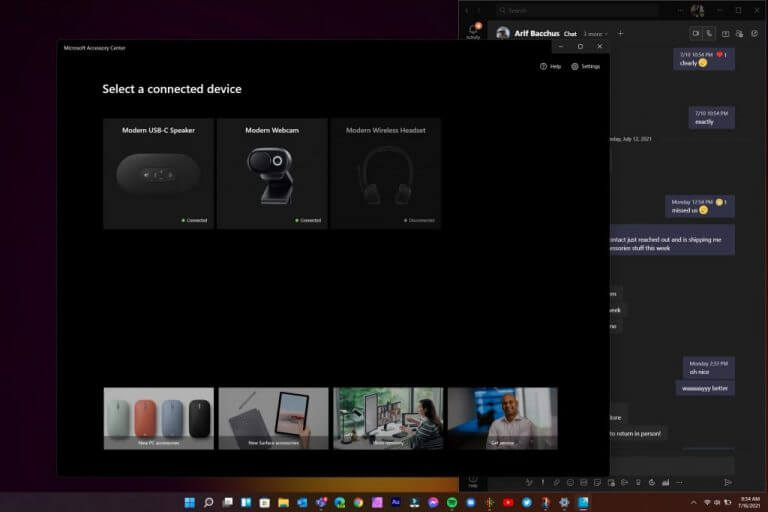Viewport: 768px width, 512px height.
Task: Click the heart reaction on the 'clearly' message
Action: (719, 55)
